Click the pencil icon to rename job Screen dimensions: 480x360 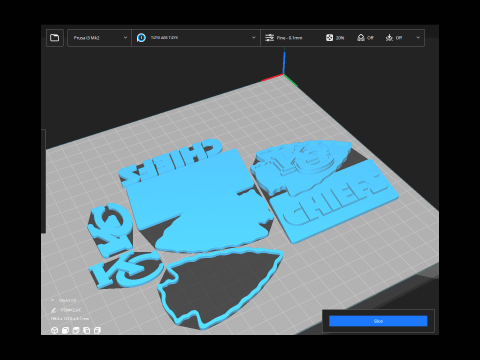(x=54, y=310)
